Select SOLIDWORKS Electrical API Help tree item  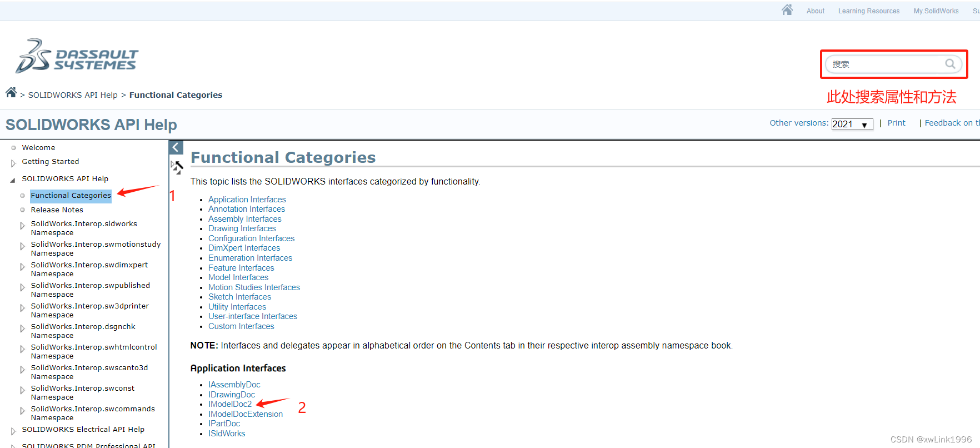[83, 429]
